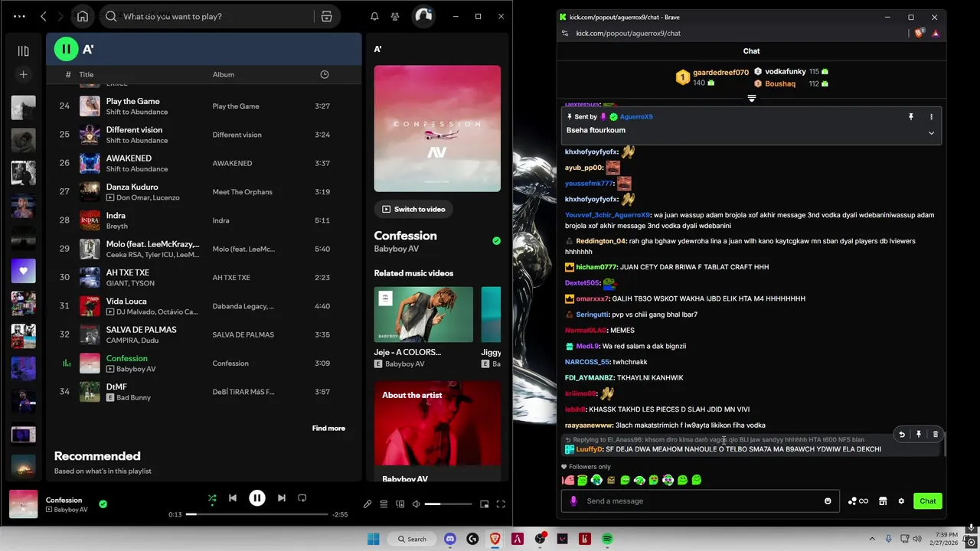Expand Your Library sidebar icon
The width and height of the screenshot is (980, 551).
tap(23, 51)
